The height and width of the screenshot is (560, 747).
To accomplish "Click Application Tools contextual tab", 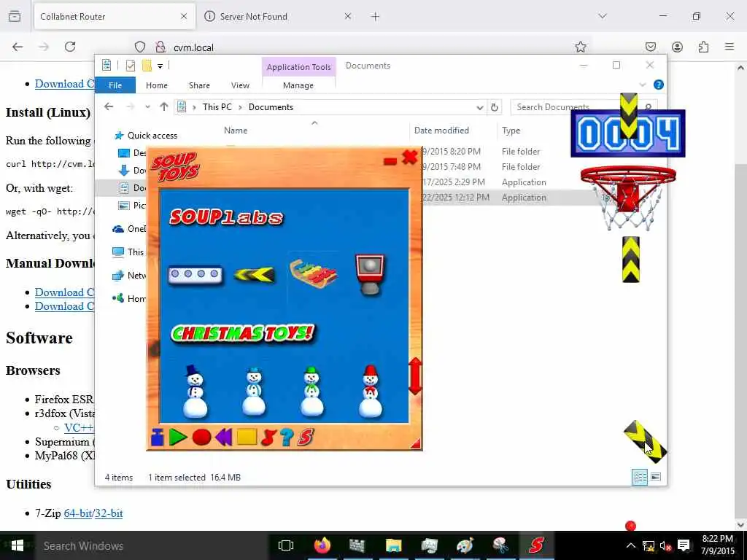I will 298,66.
